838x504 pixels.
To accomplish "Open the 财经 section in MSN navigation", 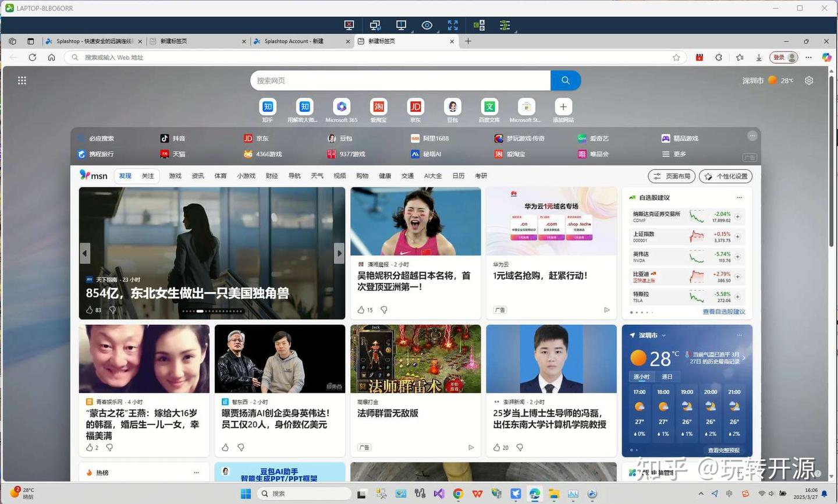I will tap(271, 176).
